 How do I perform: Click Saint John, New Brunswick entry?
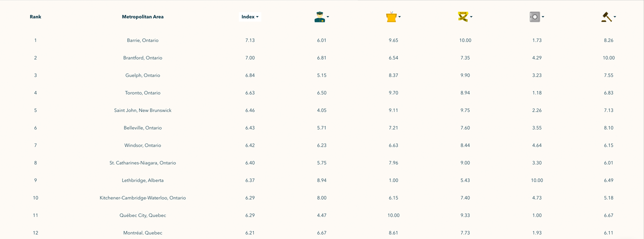(x=143, y=110)
